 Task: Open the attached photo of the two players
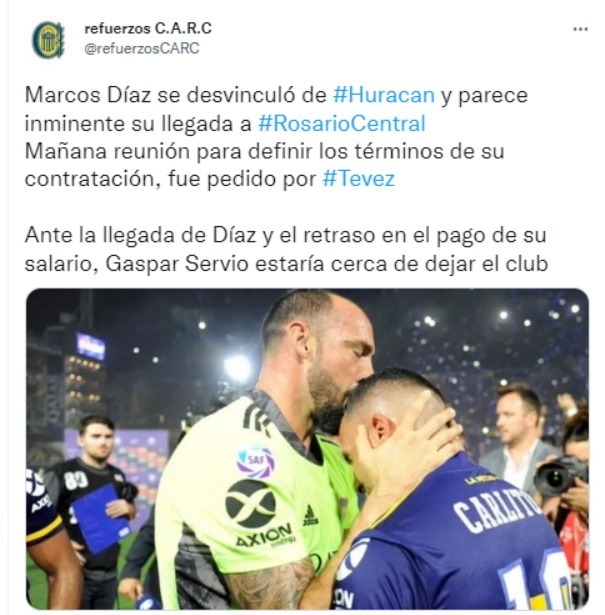[307, 448]
